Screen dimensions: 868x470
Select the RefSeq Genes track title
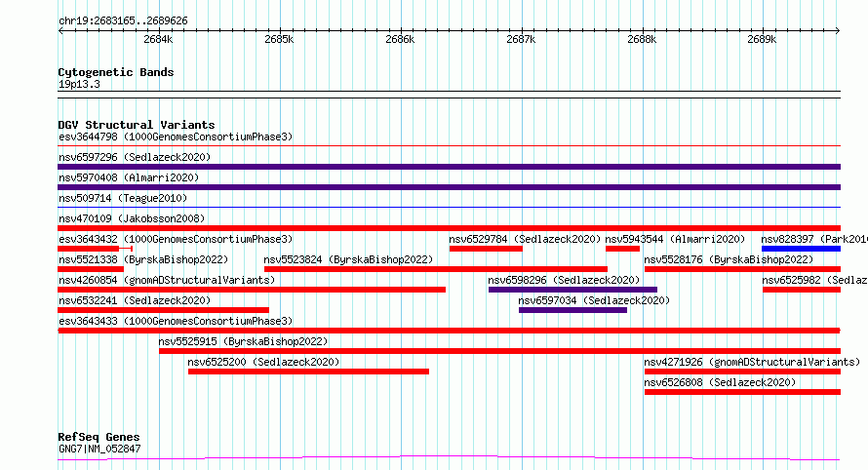click(99, 437)
